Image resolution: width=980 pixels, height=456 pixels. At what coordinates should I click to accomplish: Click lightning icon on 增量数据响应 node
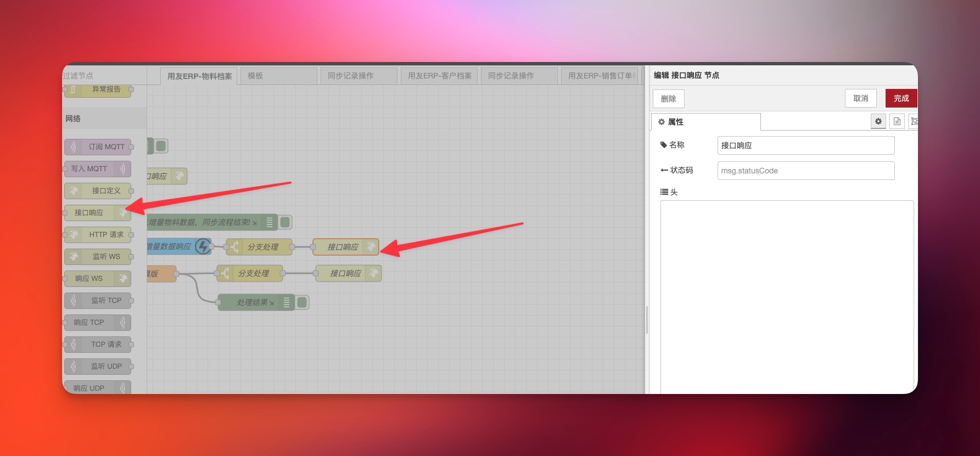[x=203, y=246]
